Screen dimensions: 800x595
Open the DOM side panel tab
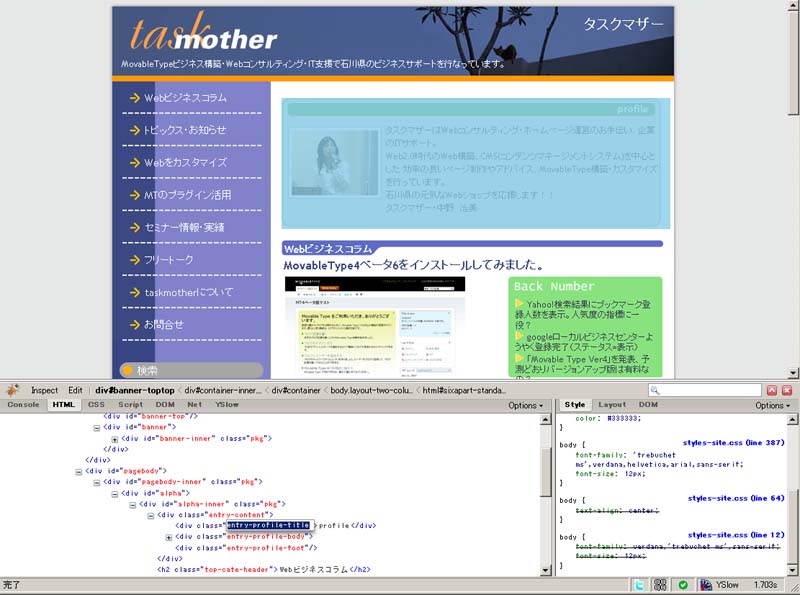click(x=648, y=405)
